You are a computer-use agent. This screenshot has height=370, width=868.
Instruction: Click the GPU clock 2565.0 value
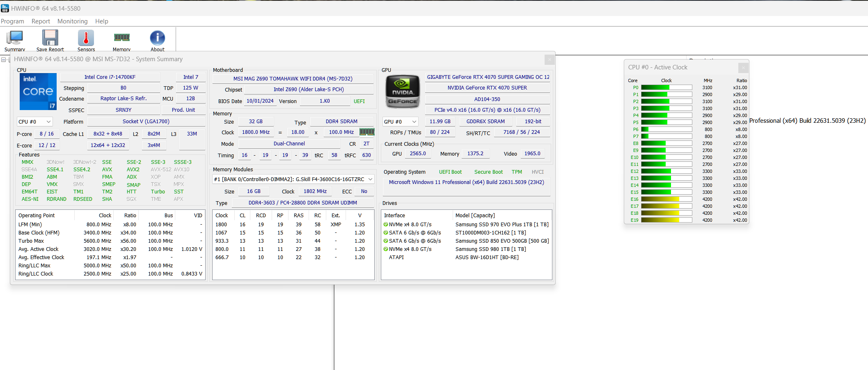tap(418, 154)
